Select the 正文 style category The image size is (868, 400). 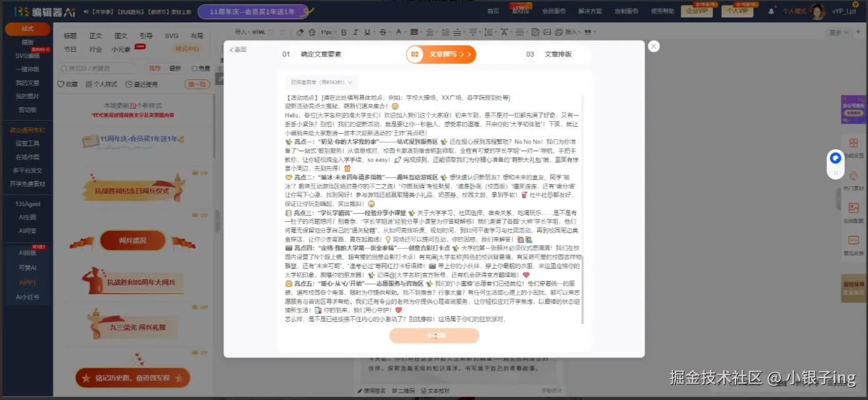96,36
